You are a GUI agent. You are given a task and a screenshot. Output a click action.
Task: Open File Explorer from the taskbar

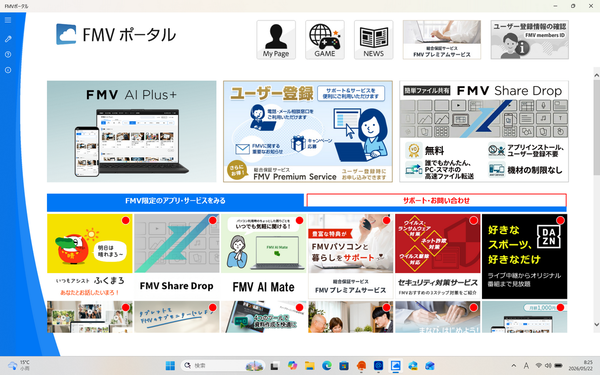pyautogui.click(x=310, y=366)
